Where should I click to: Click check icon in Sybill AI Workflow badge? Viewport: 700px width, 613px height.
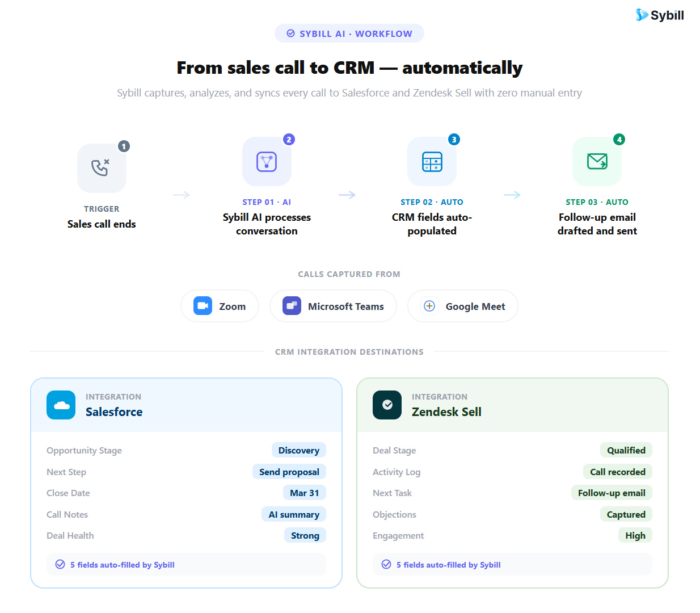[290, 33]
